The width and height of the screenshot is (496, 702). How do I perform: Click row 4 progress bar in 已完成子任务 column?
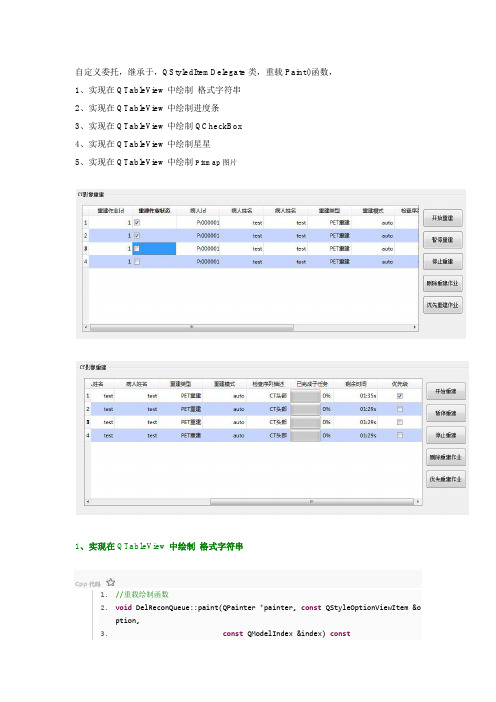306,435
